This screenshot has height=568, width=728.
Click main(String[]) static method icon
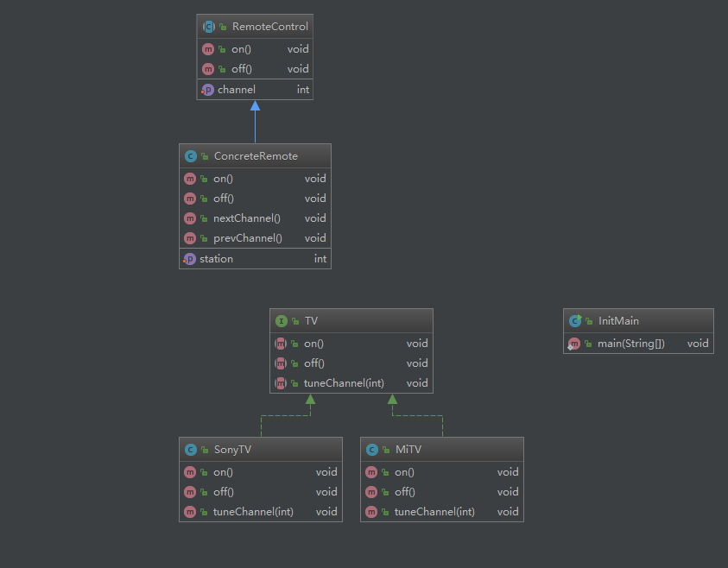[574, 344]
